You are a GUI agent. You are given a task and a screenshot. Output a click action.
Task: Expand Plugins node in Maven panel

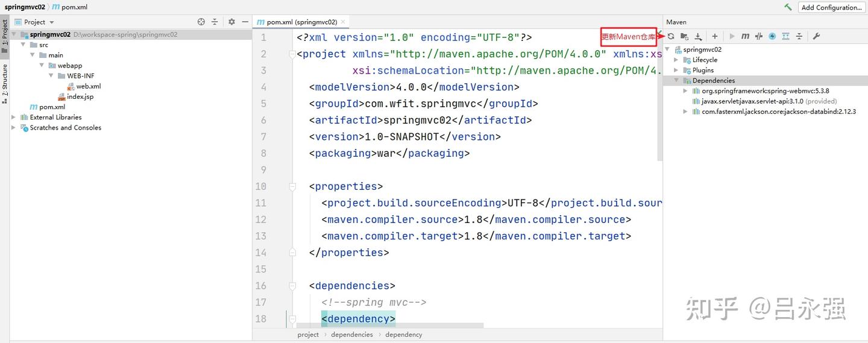[676, 70]
